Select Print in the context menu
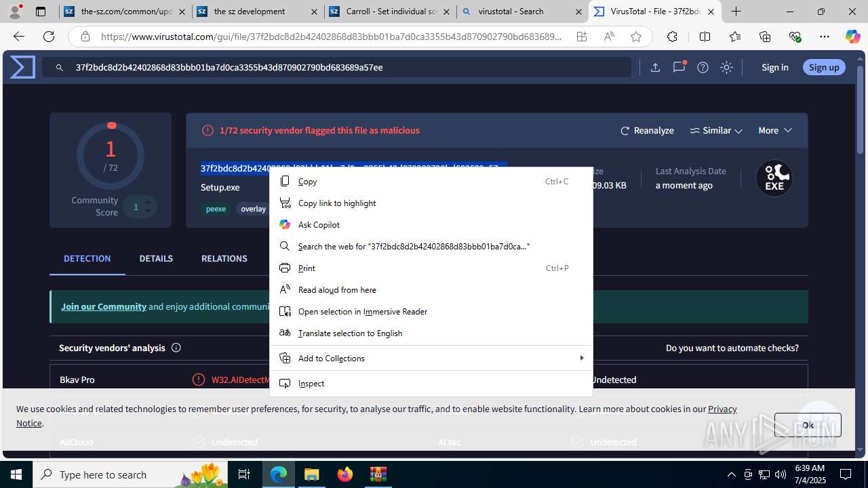This screenshot has width=868, height=488. 431,268
